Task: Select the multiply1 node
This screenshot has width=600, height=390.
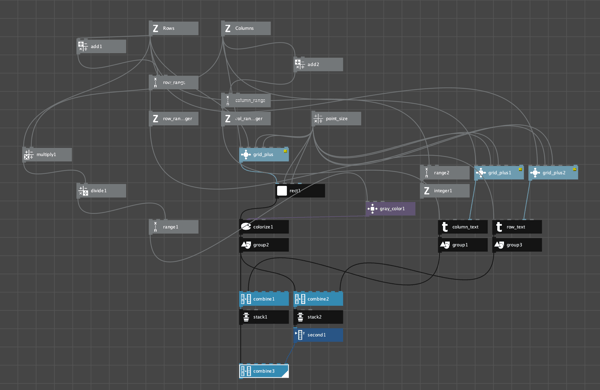Action: click(x=47, y=155)
